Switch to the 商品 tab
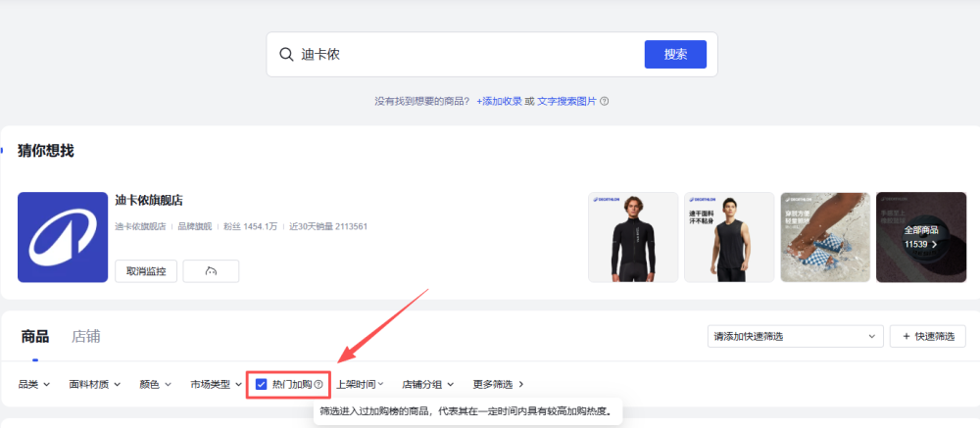980x428 pixels. tap(34, 337)
